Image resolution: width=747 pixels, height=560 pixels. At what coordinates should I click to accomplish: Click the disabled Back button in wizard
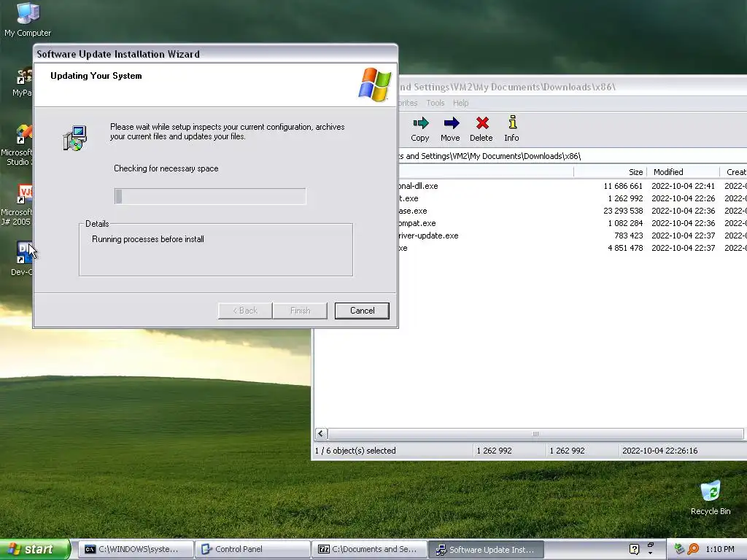pyautogui.click(x=245, y=311)
